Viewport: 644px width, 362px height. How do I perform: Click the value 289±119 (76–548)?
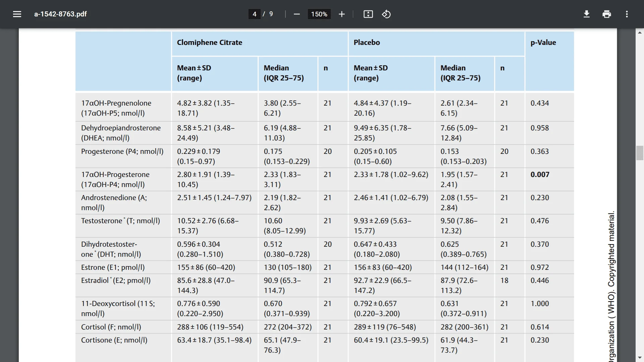pos(385,327)
